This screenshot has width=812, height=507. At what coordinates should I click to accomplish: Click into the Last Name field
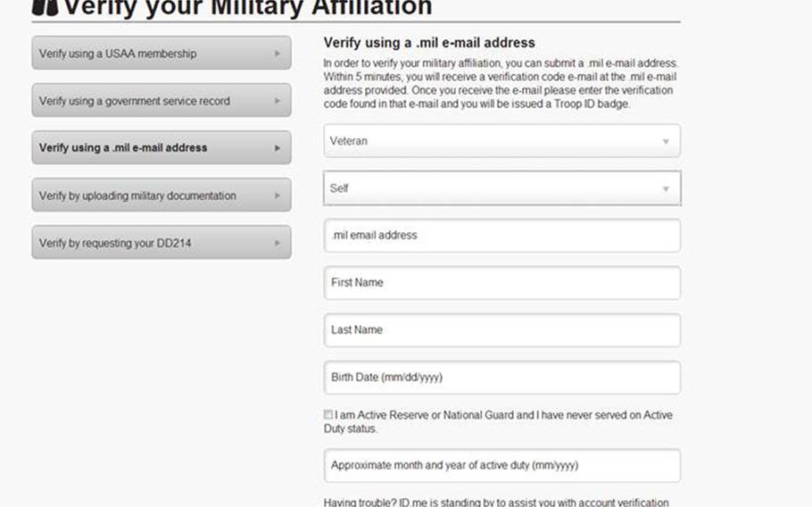501,330
